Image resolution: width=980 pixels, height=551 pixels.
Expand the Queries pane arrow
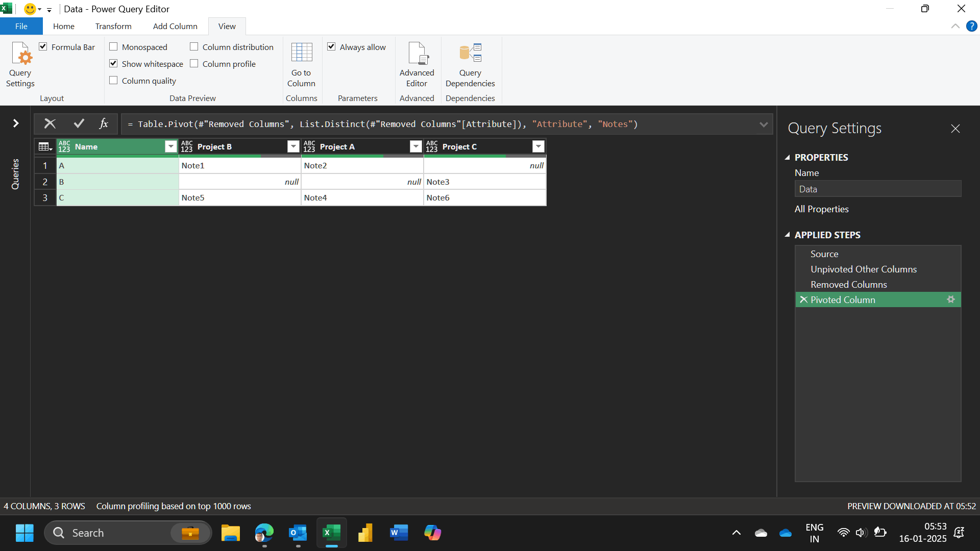[x=16, y=123]
